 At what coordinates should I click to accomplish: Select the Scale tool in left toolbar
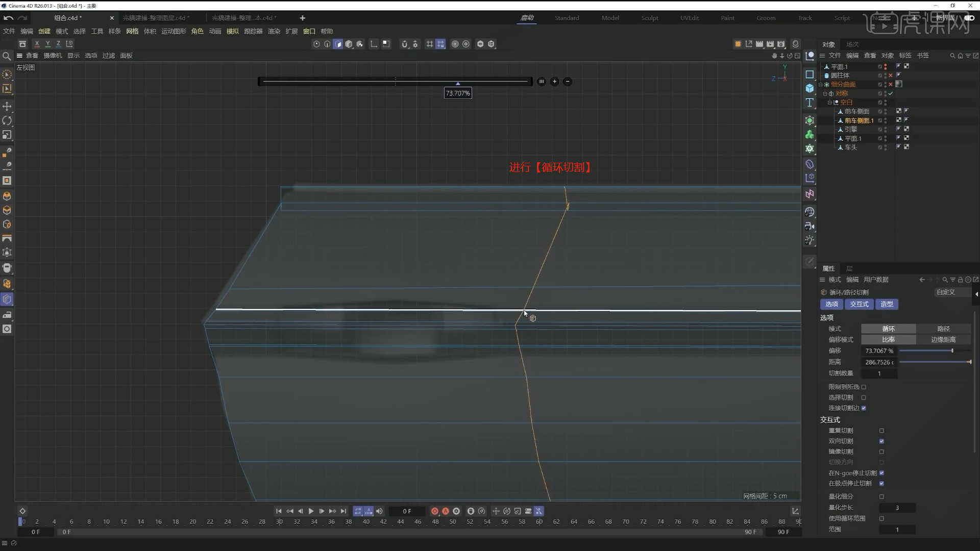[7, 135]
